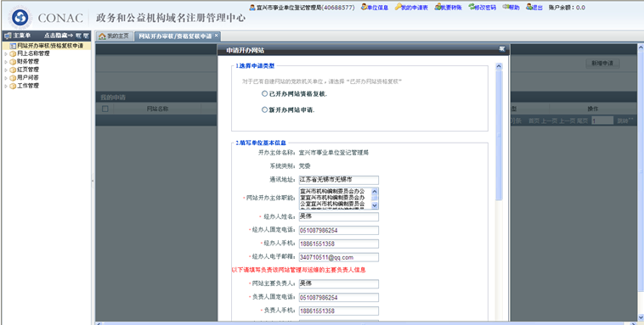
Task: Click the sidebar splitter collapse handle
Action: [x=93, y=181]
